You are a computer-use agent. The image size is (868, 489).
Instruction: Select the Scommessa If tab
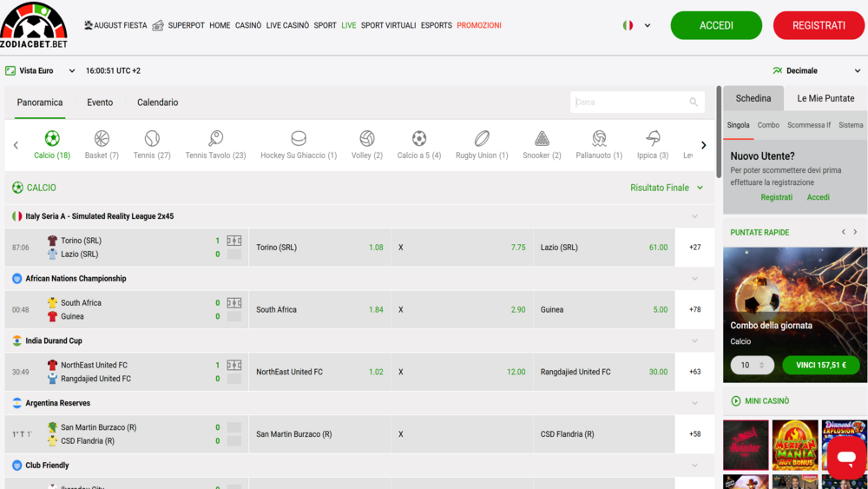click(x=809, y=125)
